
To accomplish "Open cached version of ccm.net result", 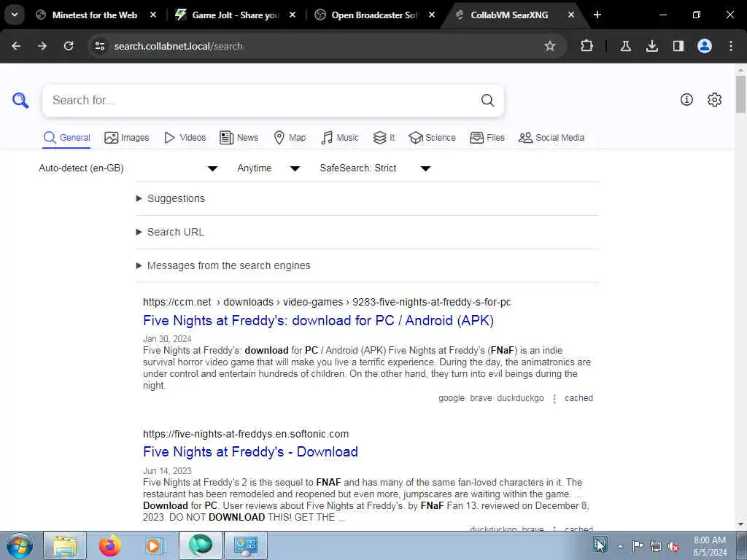I will pos(578,398).
